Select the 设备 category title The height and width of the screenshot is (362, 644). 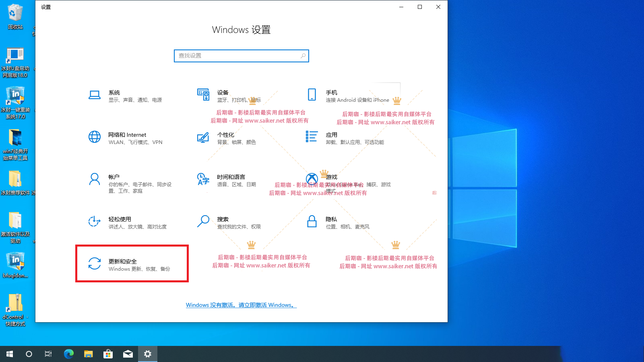pos(223,93)
